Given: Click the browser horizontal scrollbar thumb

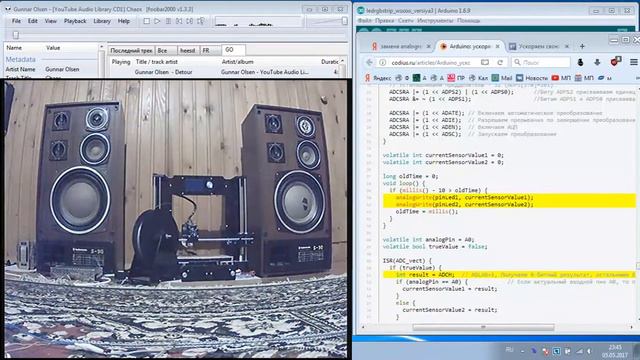Looking at the screenshot, I should coord(483,327).
